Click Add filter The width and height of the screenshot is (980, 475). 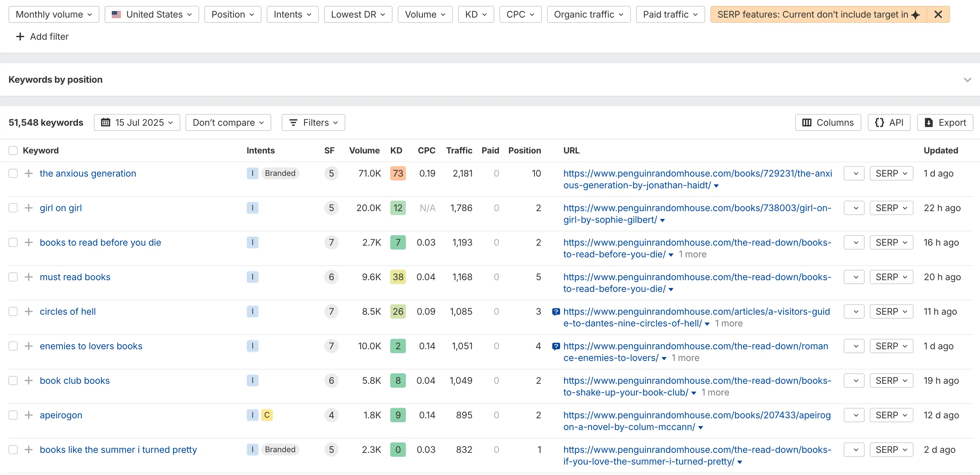[x=42, y=36]
